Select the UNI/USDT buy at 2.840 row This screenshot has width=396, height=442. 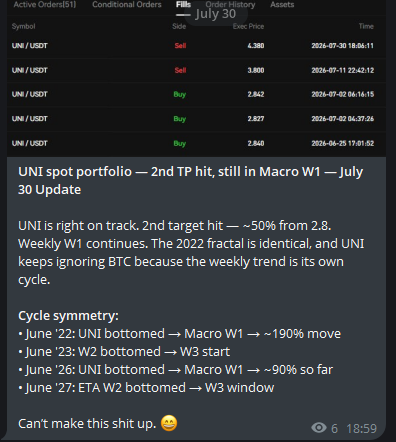pos(196,143)
